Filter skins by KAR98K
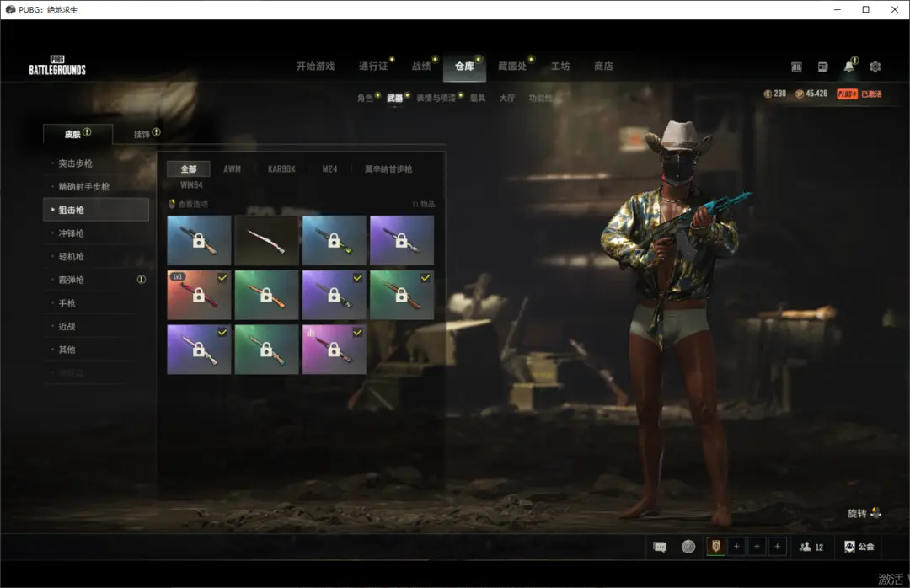Screen dimensions: 910x588 281,169
